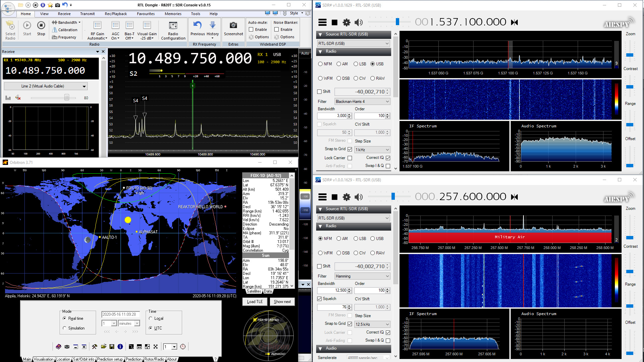This screenshot has width=644, height=362.
Task: Open 1 kHz step size dropdown
Action: pyautogui.click(x=372, y=150)
